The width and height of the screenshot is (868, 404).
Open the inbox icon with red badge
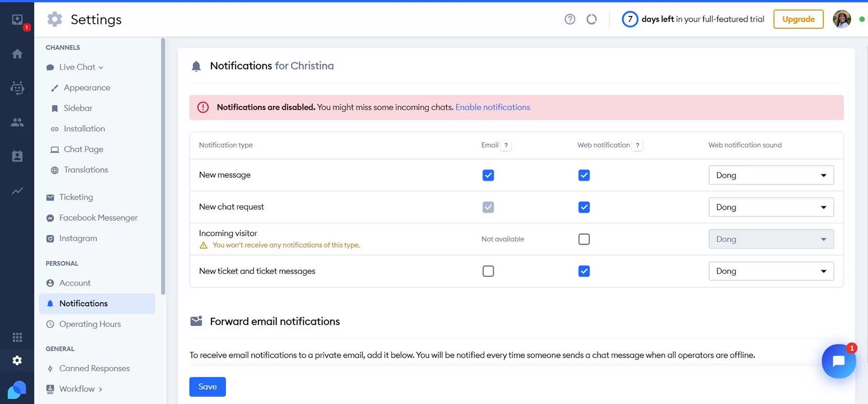point(17,20)
